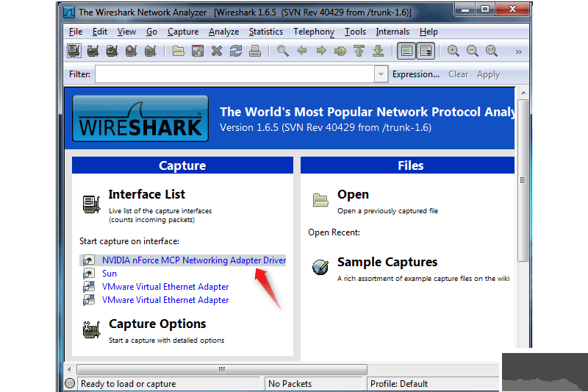Start capture on second VMware Virtual Ethernet Adapter
Image resolution: width=588 pixels, height=392 pixels.
click(165, 300)
